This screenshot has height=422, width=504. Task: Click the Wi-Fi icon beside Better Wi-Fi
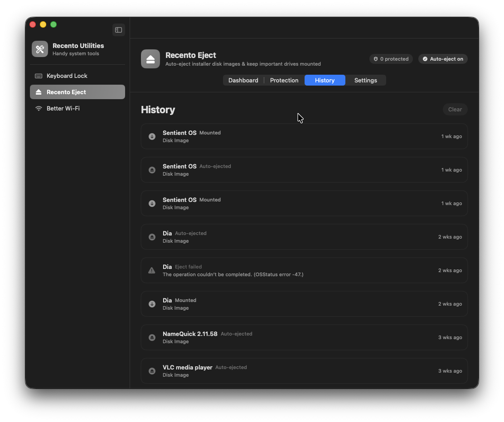tap(39, 109)
